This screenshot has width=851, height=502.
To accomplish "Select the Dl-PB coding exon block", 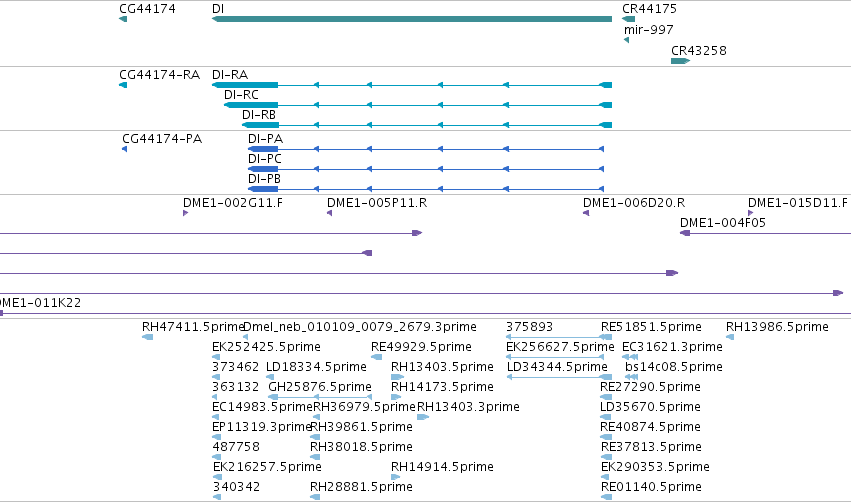I will coord(263,189).
